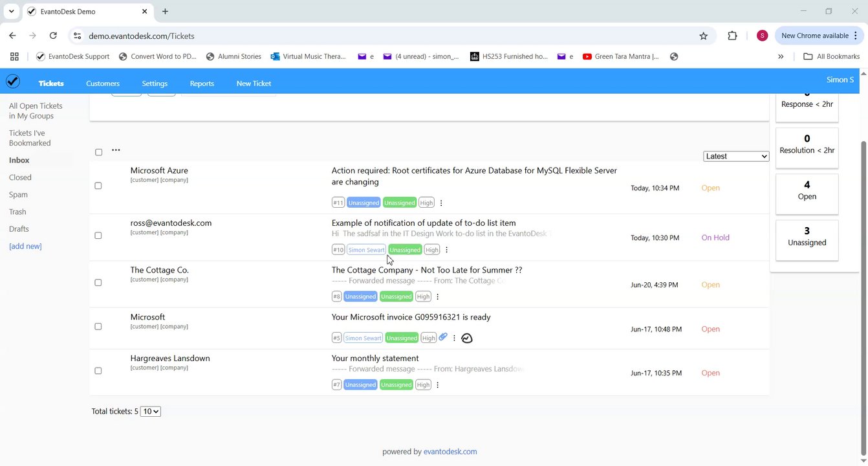
Task: Close the EvantoDesk Demo tab
Action: (144, 11)
